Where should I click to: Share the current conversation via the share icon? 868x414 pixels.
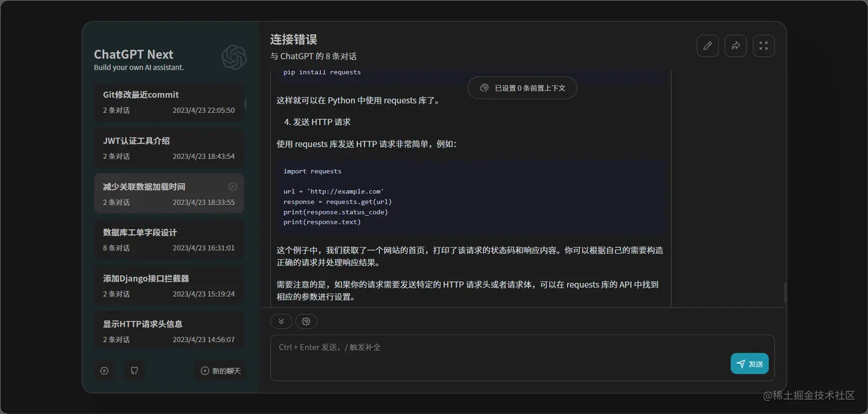click(735, 45)
